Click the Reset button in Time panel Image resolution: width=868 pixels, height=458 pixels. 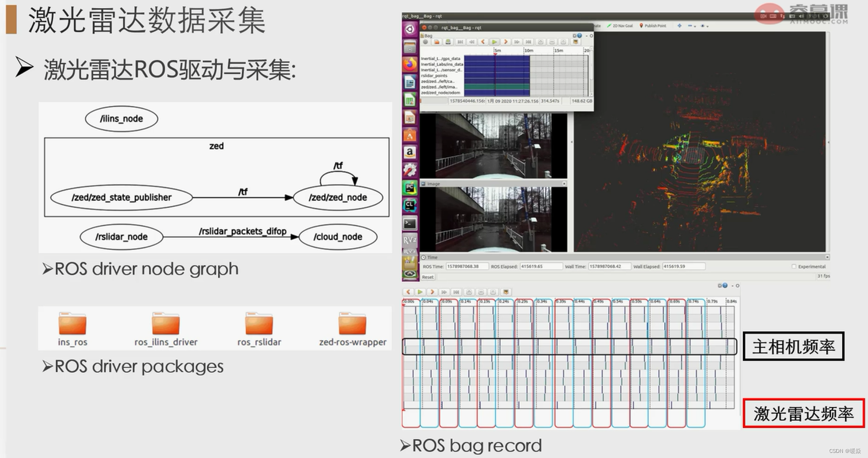point(428,277)
